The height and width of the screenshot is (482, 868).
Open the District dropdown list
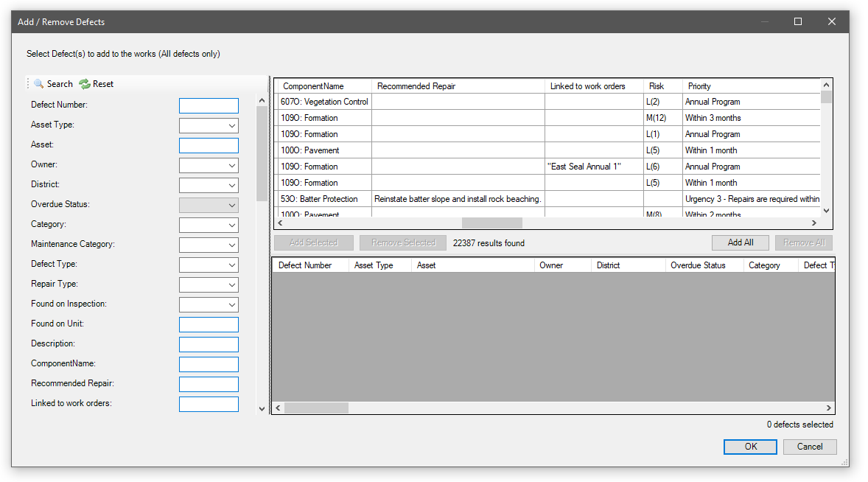(232, 186)
